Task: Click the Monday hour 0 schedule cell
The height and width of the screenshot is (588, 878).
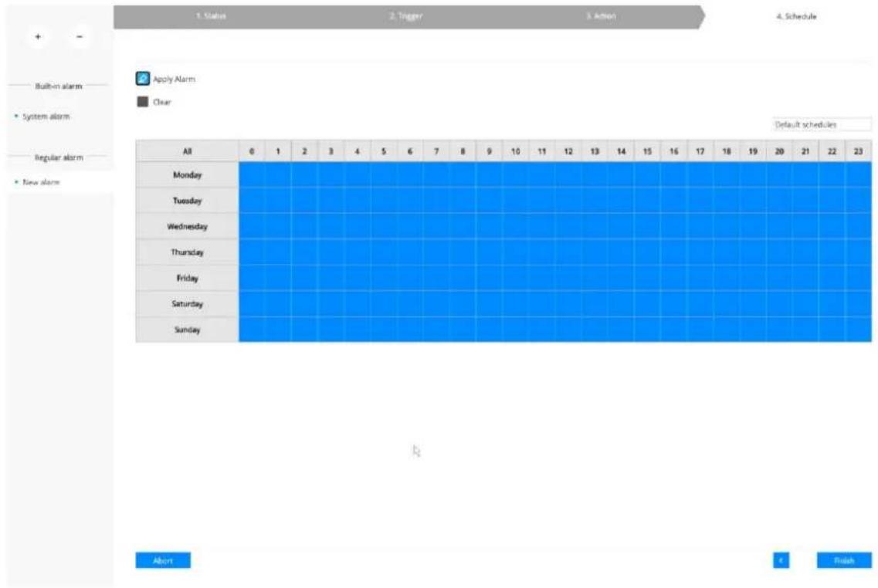Action: coord(252,175)
